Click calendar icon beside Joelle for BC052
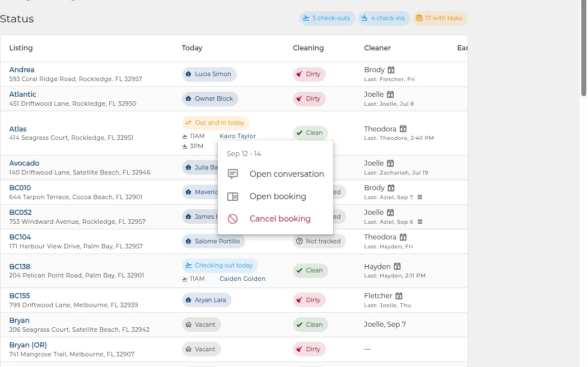This screenshot has width=588, height=367. click(390, 213)
